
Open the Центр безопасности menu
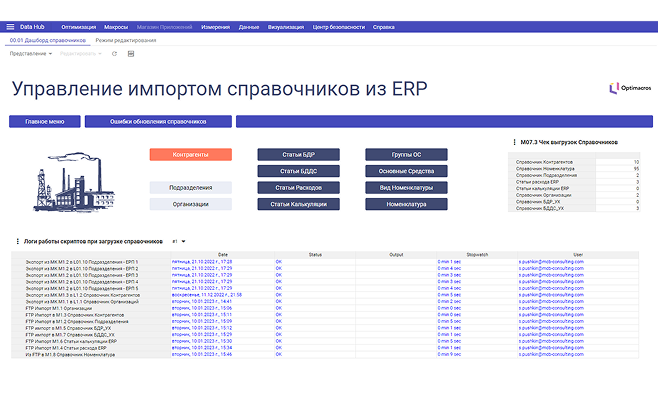tap(339, 27)
